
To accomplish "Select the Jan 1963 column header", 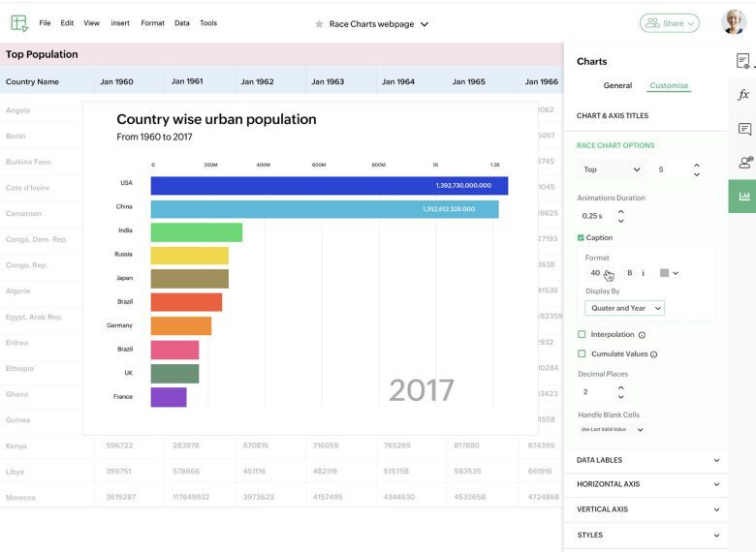I will click(x=341, y=81).
